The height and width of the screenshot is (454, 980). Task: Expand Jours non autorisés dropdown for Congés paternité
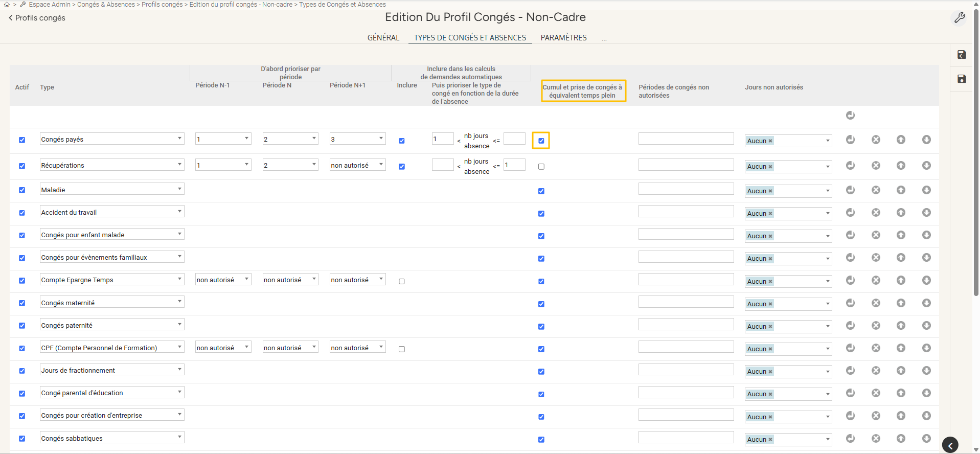click(x=827, y=327)
